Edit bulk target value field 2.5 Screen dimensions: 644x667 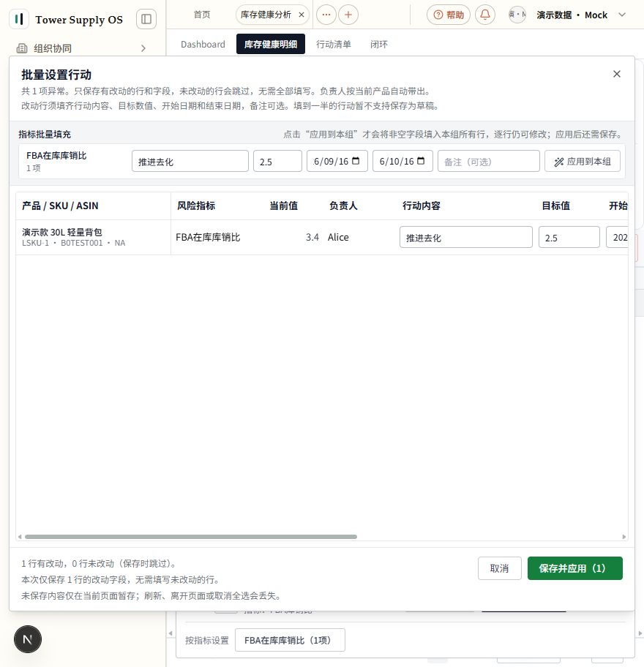point(277,161)
